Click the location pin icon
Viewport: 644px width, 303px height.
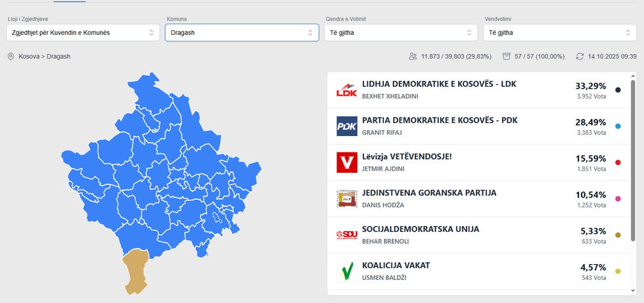click(11, 57)
